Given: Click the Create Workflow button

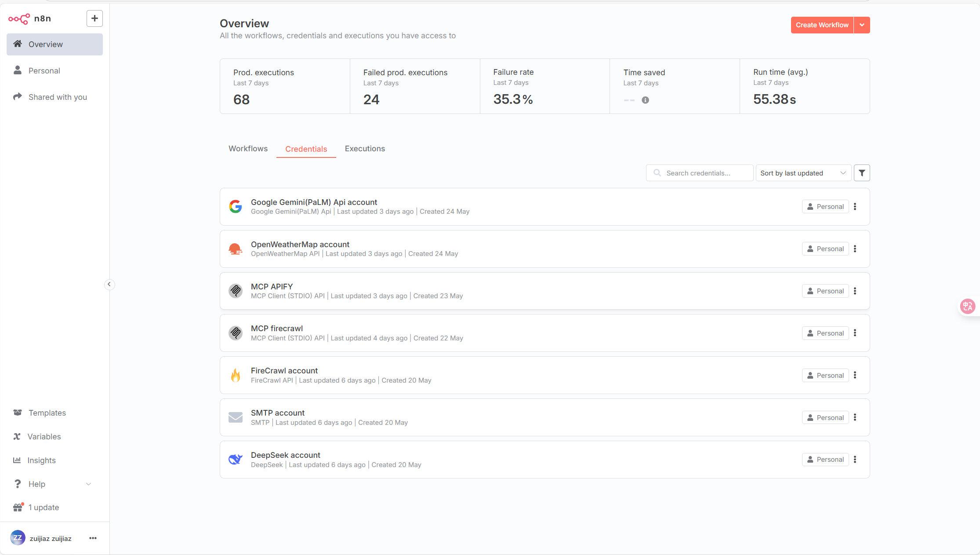Looking at the screenshot, I should pyautogui.click(x=822, y=25).
